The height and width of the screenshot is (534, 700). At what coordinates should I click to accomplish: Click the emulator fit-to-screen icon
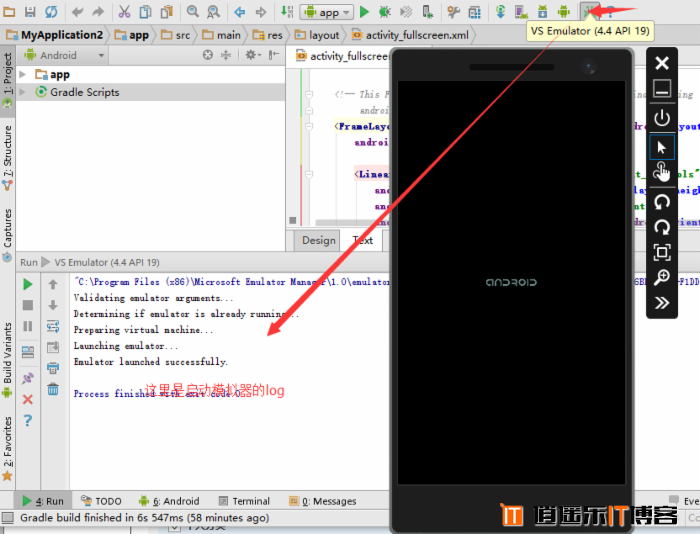click(661, 252)
